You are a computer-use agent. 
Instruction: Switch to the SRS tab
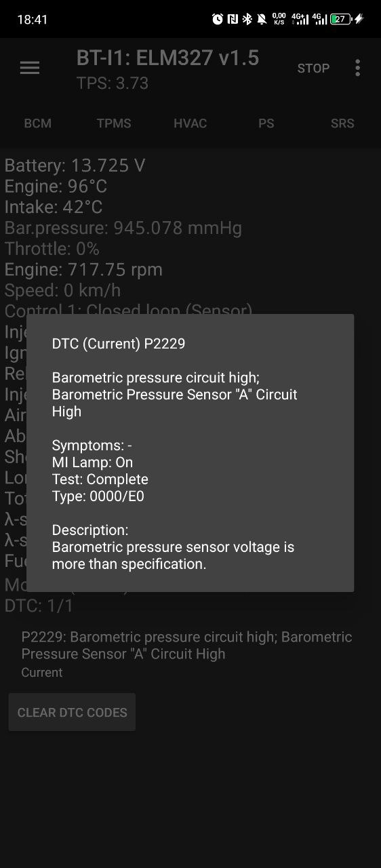[x=342, y=123]
